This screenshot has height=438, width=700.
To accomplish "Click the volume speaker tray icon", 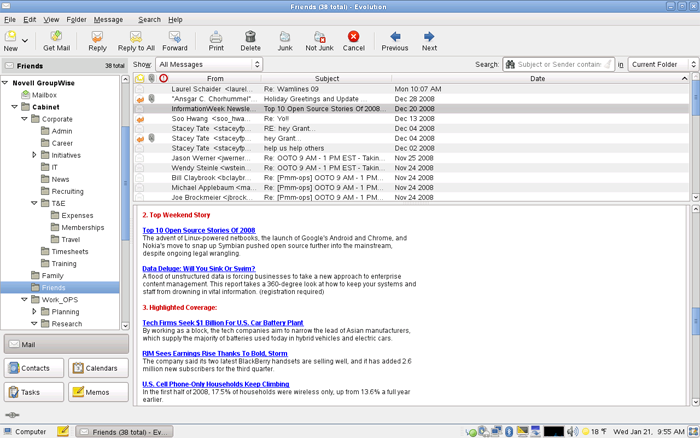I will pos(572,431).
